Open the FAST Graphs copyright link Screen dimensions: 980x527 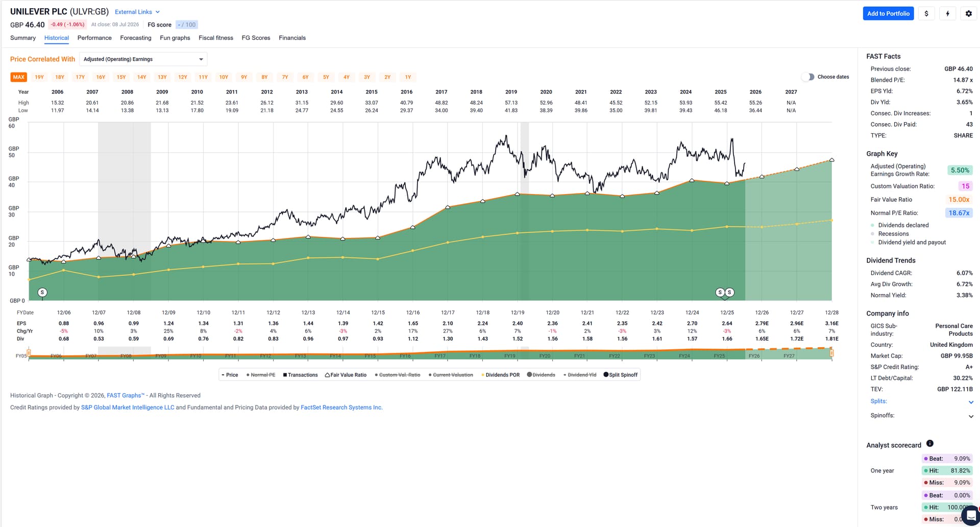point(126,396)
